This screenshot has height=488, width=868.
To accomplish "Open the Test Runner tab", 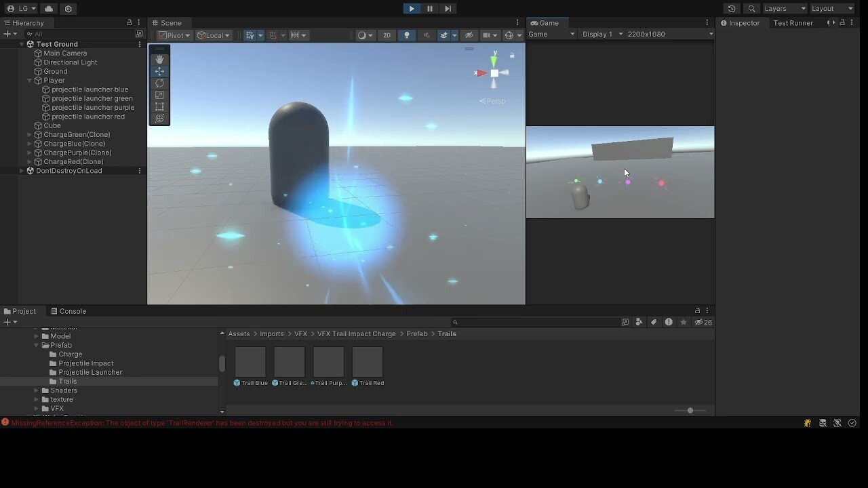I will tap(793, 22).
